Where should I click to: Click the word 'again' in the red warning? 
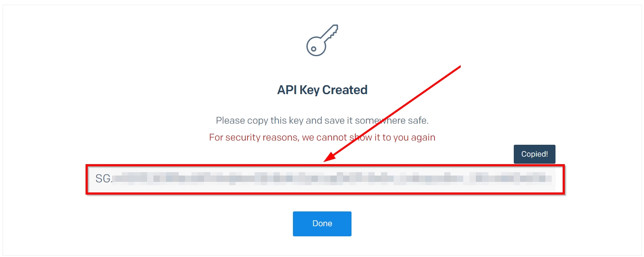[424, 138]
